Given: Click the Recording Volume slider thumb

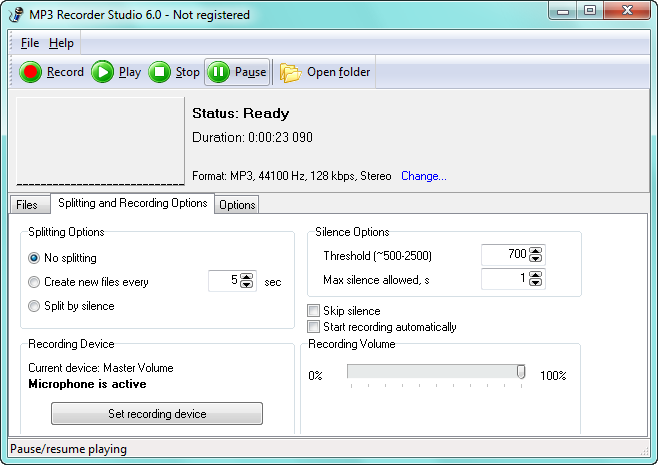Looking at the screenshot, I should [521, 372].
